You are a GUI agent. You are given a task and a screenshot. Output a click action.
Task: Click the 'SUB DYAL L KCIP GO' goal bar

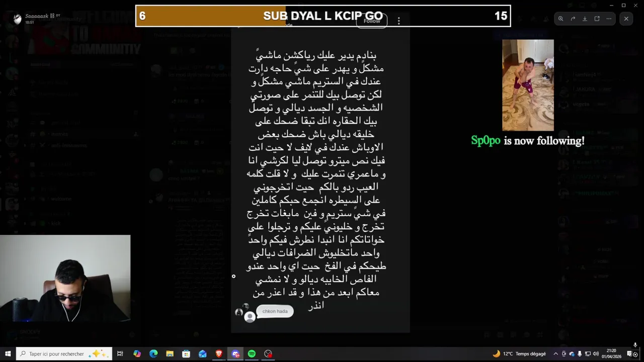[x=323, y=16]
